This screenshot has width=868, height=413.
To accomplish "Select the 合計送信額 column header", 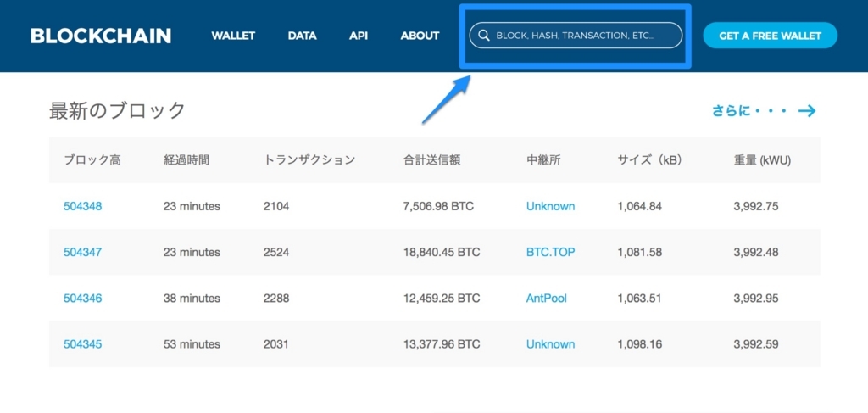I will pos(431,160).
